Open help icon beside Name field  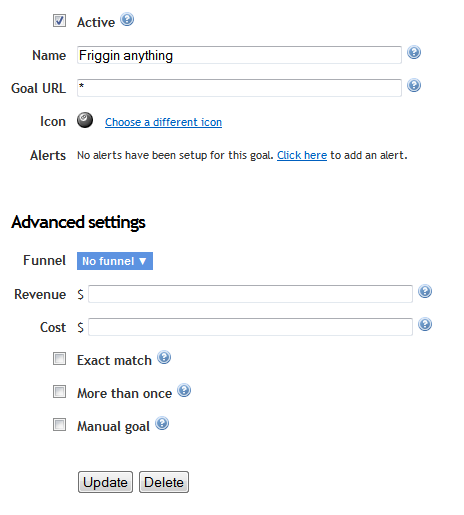tap(414, 52)
